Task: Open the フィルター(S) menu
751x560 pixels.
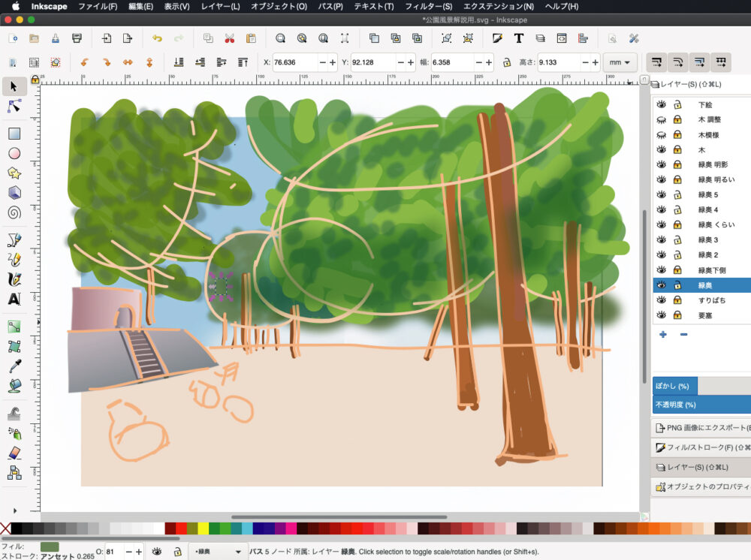Action: (x=428, y=6)
